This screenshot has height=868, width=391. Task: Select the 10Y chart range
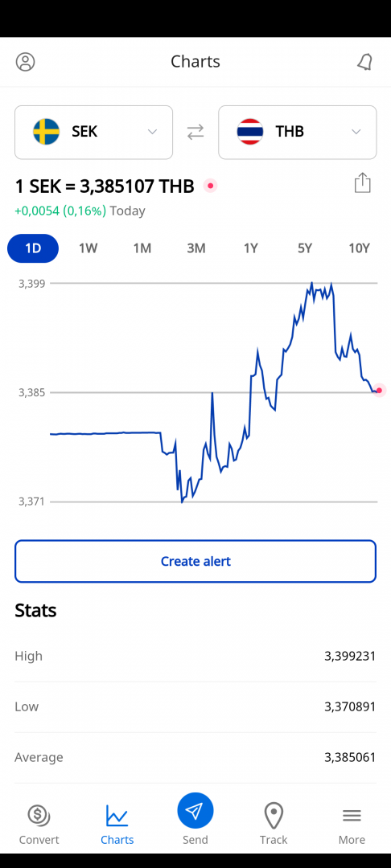(359, 248)
